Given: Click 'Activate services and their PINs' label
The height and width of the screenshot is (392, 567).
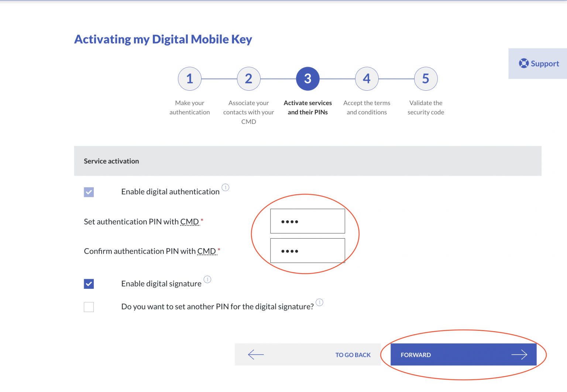Looking at the screenshot, I should point(308,108).
